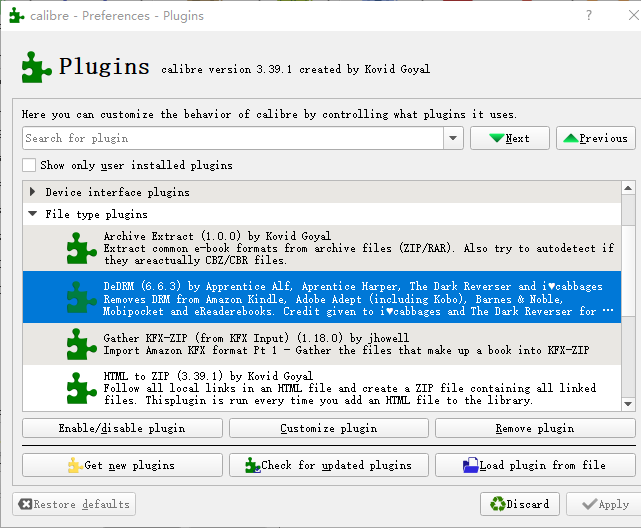Open Get new plugins
Image resolution: width=641 pixels, height=528 pixels.
click(122, 465)
